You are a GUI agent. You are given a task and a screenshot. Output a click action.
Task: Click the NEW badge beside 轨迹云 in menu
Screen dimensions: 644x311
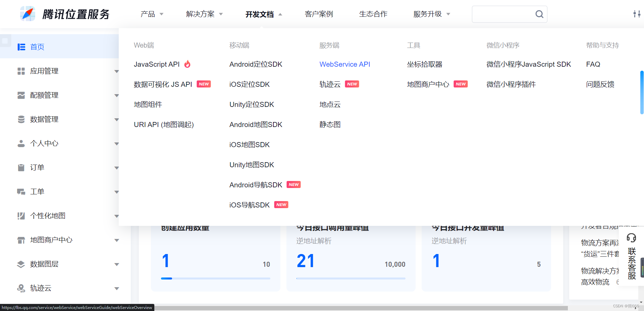point(352,84)
